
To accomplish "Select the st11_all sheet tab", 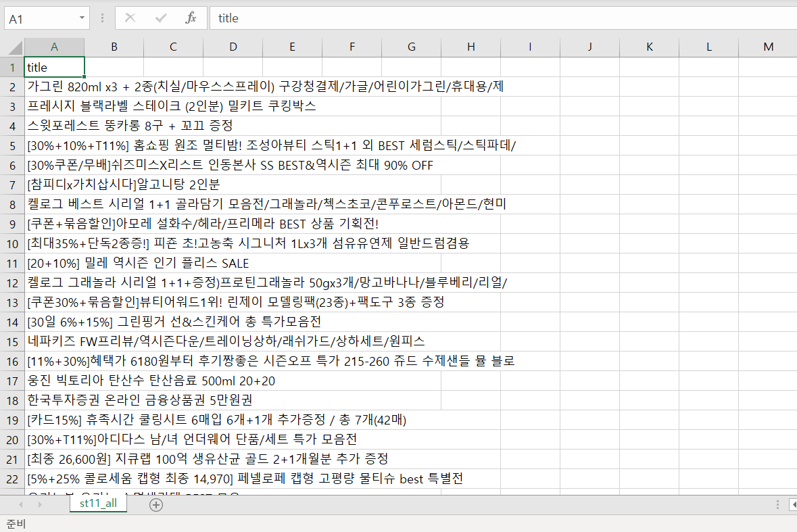I will (x=98, y=504).
